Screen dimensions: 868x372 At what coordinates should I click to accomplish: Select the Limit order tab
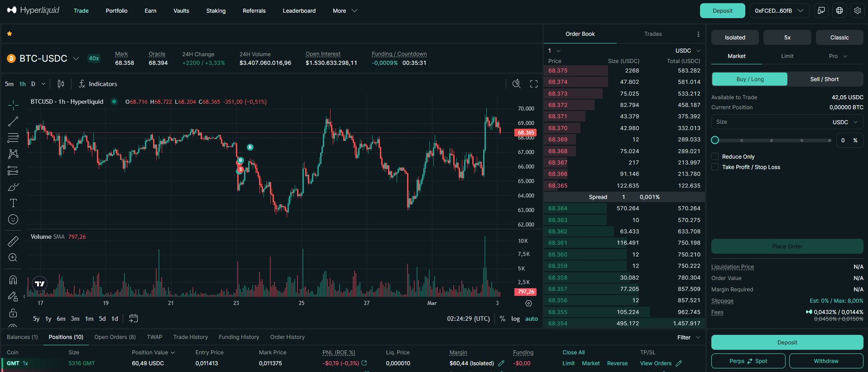787,56
